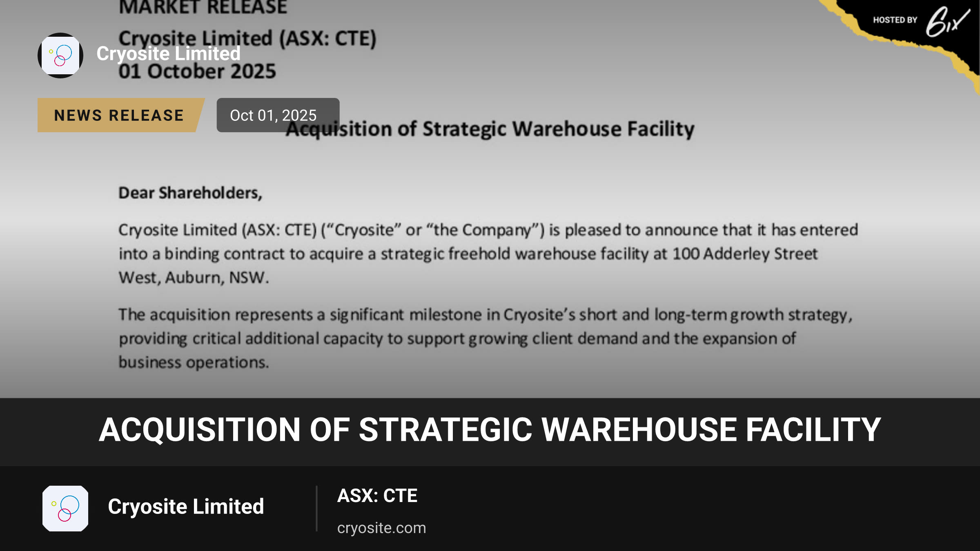This screenshot has width=980, height=551.
Task: Click the Oct 01, 2025 date tag
Action: click(278, 115)
